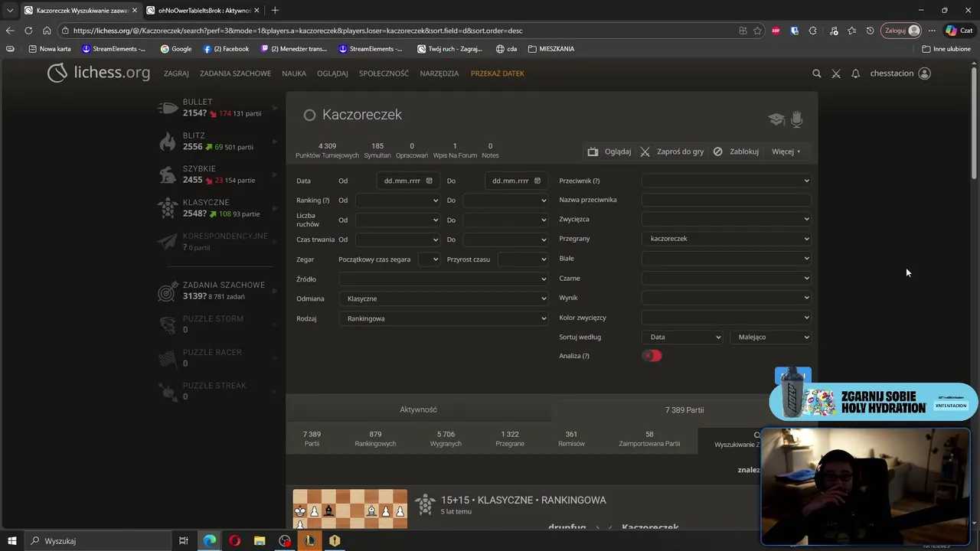Filter by 879 Rankingowych games
The image size is (980, 551).
tap(375, 439)
